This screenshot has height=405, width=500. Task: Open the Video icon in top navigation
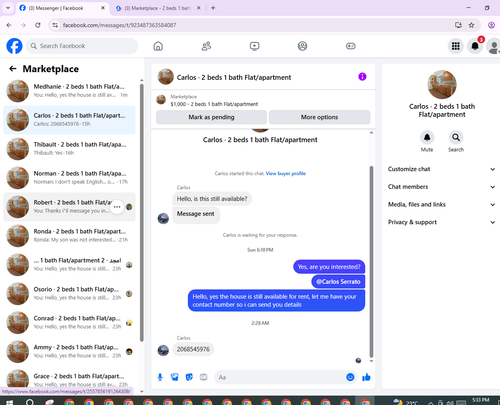[x=254, y=46]
